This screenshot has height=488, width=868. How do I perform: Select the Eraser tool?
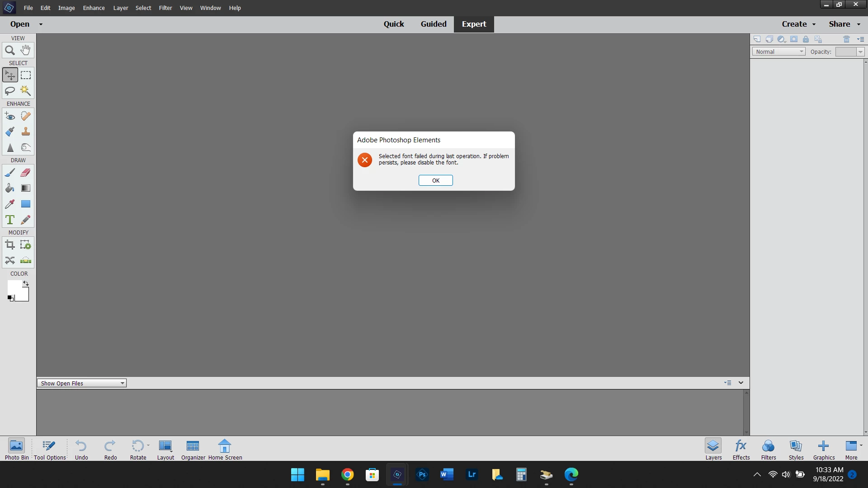point(26,173)
